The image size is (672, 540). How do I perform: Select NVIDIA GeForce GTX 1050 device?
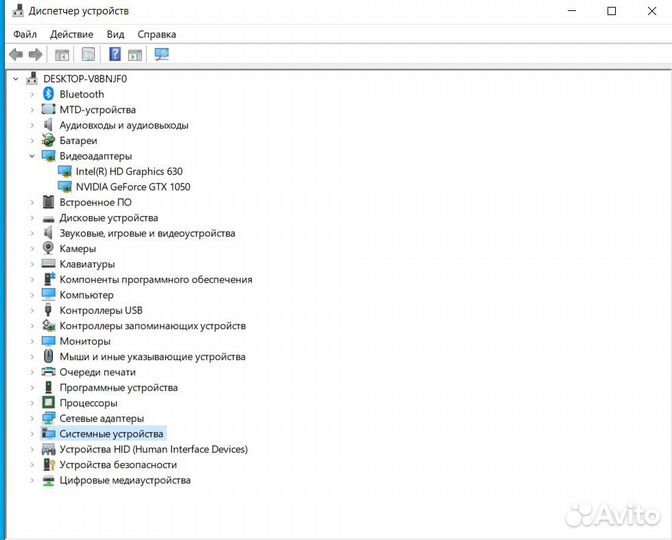132,187
